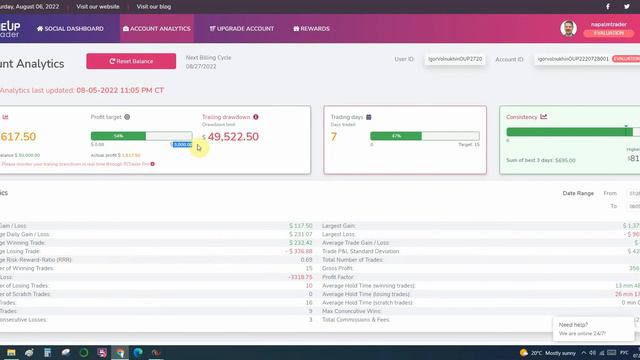Click Max Consecutive Wins label

[351, 311]
